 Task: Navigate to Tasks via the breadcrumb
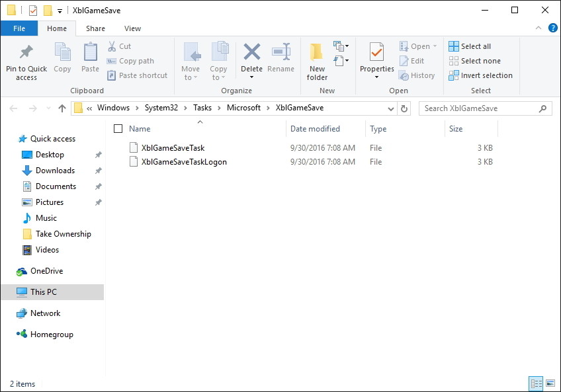pos(202,108)
